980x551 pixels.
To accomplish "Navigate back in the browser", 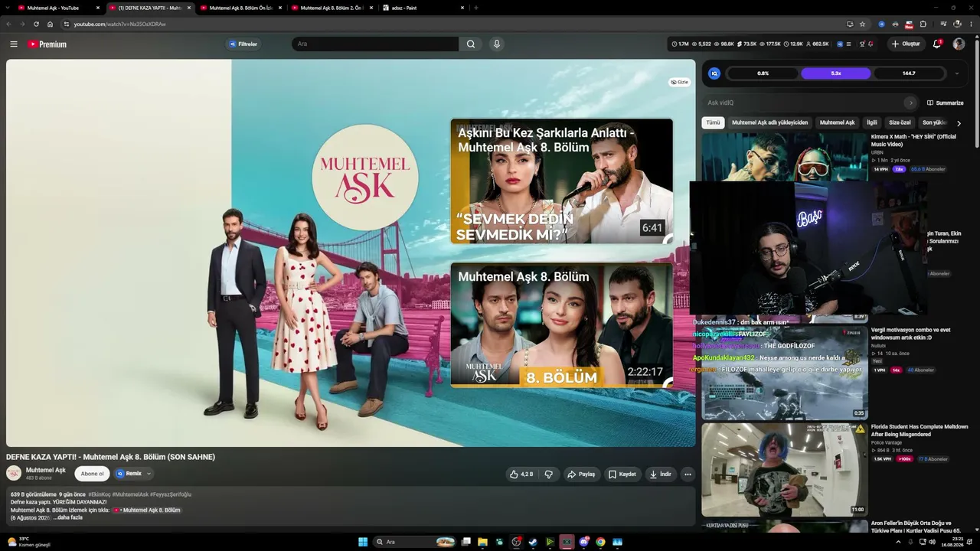I will (8, 24).
